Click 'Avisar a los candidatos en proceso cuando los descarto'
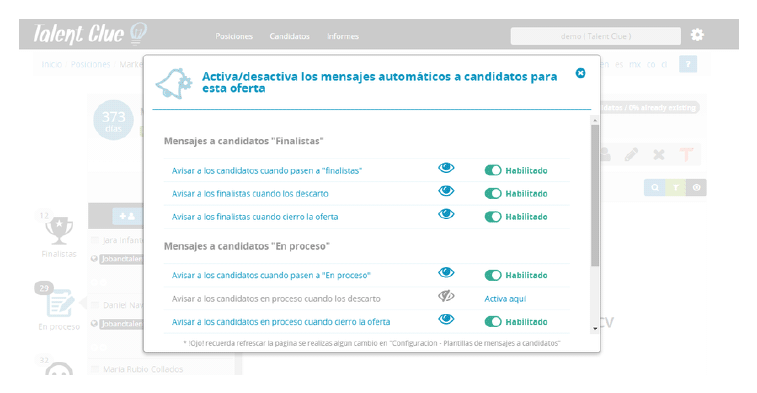The width and height of the screenshot is (757, 393). 276,299
